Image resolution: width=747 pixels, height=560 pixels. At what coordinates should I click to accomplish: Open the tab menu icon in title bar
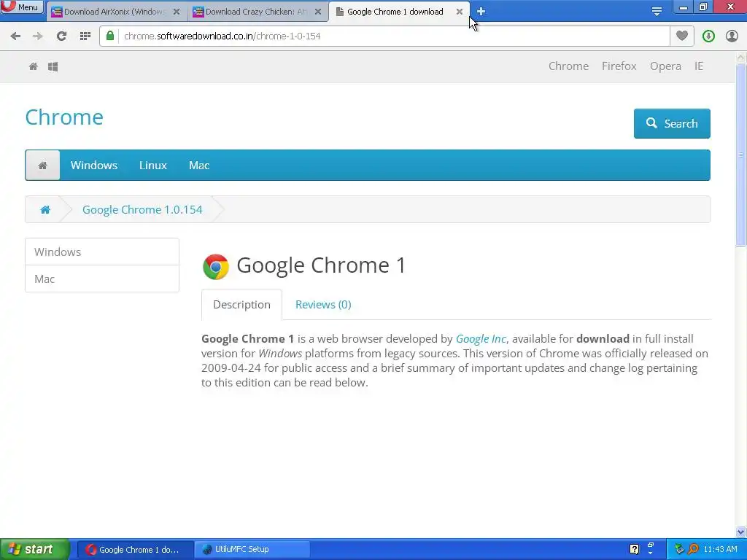657,12
